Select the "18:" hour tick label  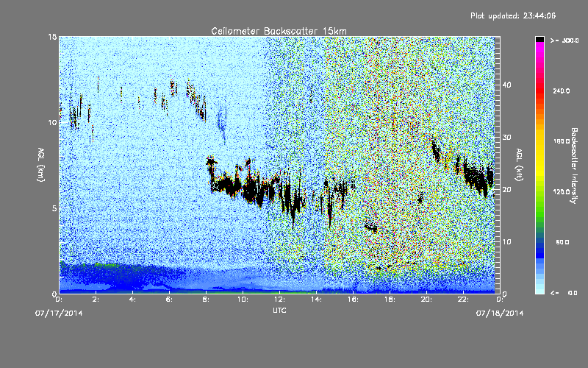390,300
